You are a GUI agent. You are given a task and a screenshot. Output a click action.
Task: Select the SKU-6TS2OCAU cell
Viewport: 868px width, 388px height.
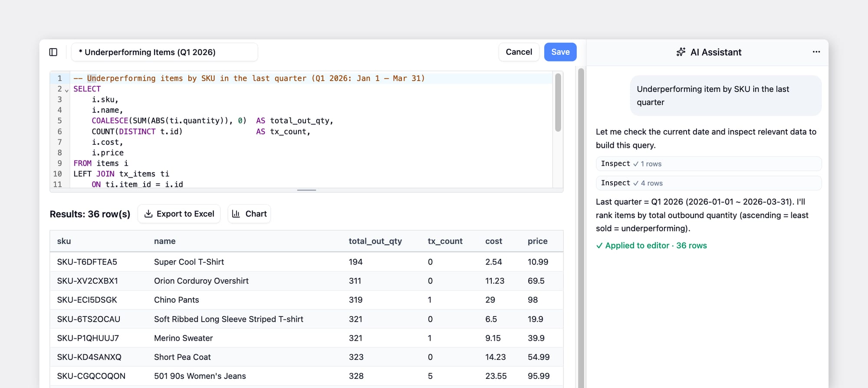(89, 319)
